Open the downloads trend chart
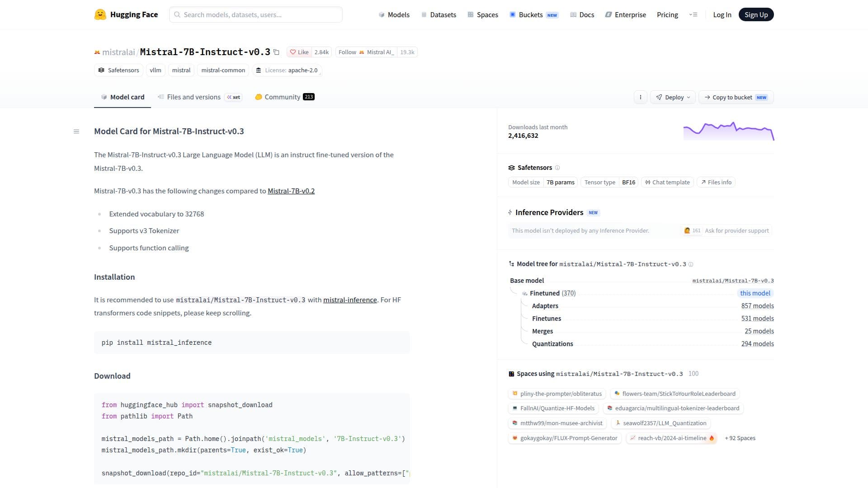Screen dimensions: 868x488 coord(729,131)
